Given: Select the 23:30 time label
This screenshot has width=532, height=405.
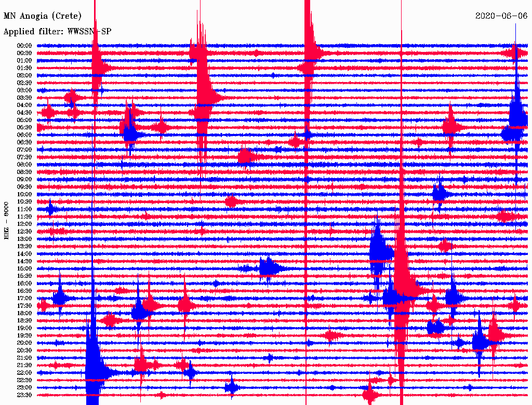Looking at the screenshot, I should [x=24, y=395].
